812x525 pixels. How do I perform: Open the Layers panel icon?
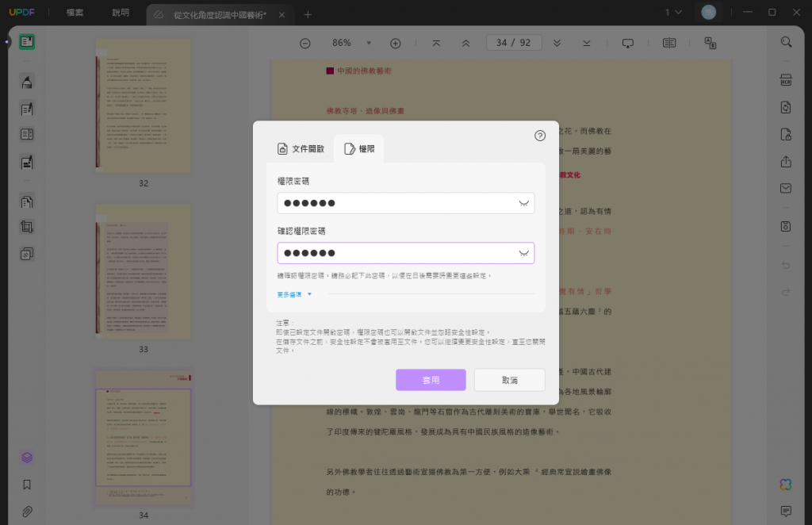[x=27, y=457]
